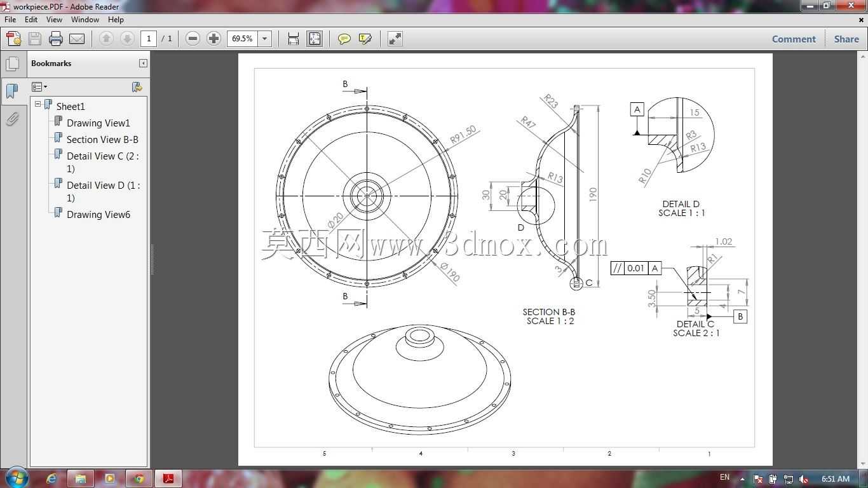Image resolution: width=868 pixels, height=488 pixels.
Task: Jump to Detail View D bookmark
Action: tap(104, 191)
